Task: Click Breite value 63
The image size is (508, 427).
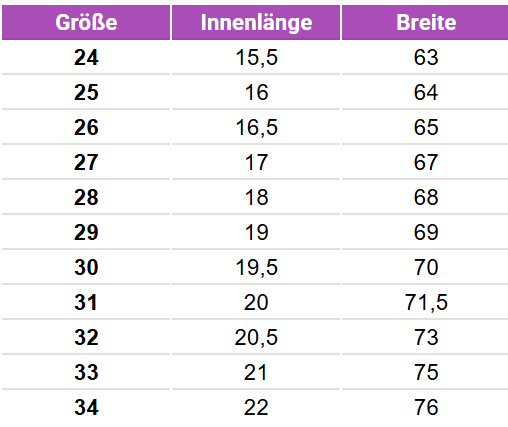Action: pos(426,57)
